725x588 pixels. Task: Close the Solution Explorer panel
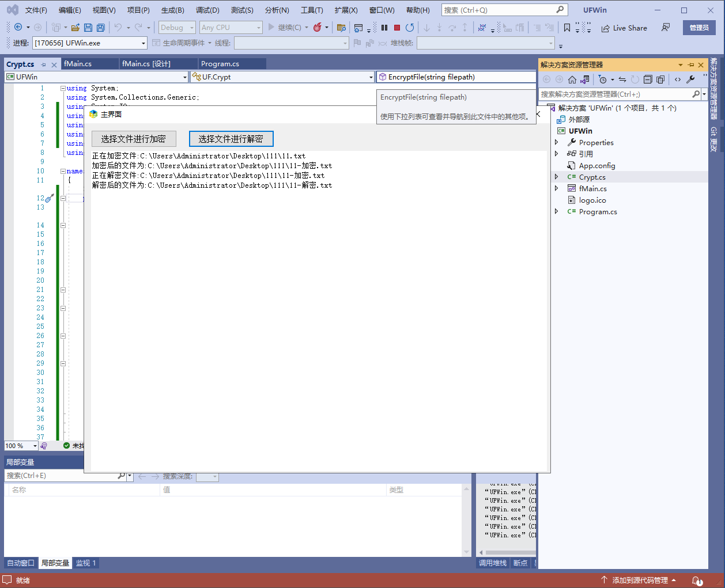[x=701, y=65]
